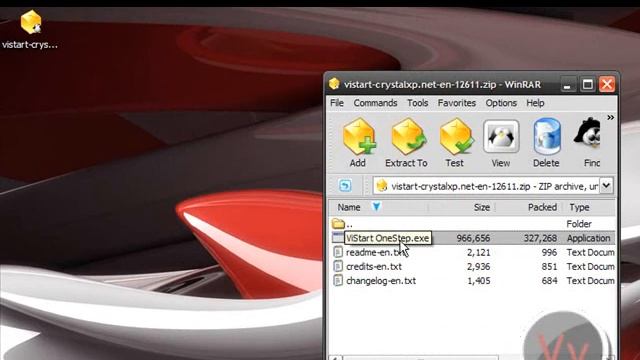Viewport: 640px width, 360px height.
Task: Sort by the Size column header
Action: 461,207
